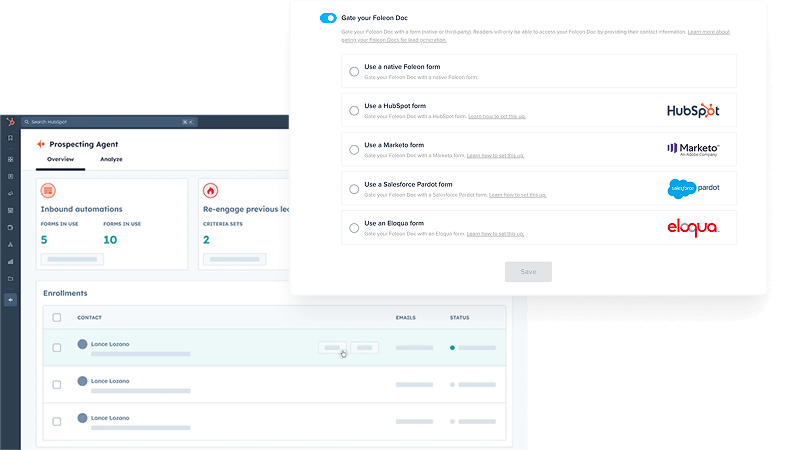This screenshot has width=790, height=450.
Task: Click the criteria sets value 2
Action: tap(206, 240)
